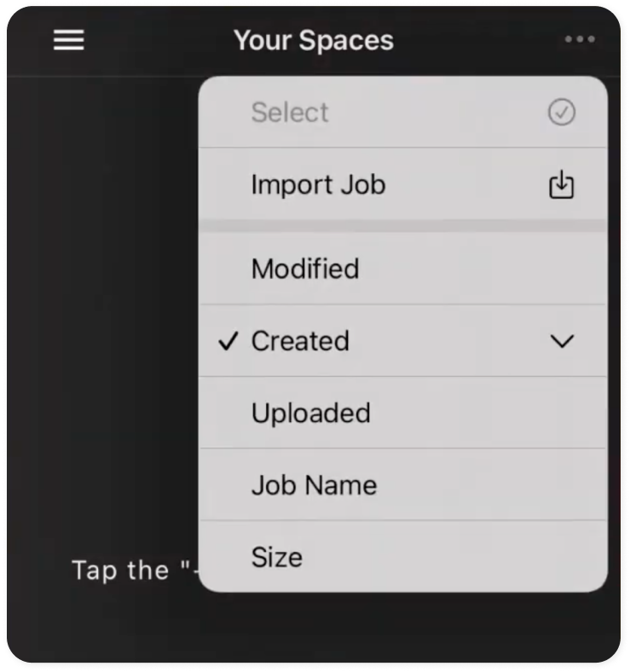Choose the Select menu entry
The width and height of the screenshot is (630, 672).
(x=403, y=113)
